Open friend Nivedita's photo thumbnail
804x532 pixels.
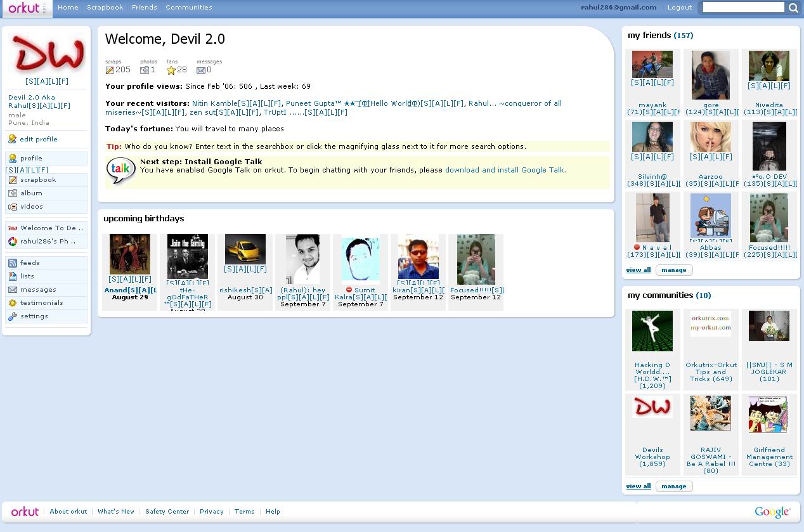pyautogui.click(x=769, y=66)
